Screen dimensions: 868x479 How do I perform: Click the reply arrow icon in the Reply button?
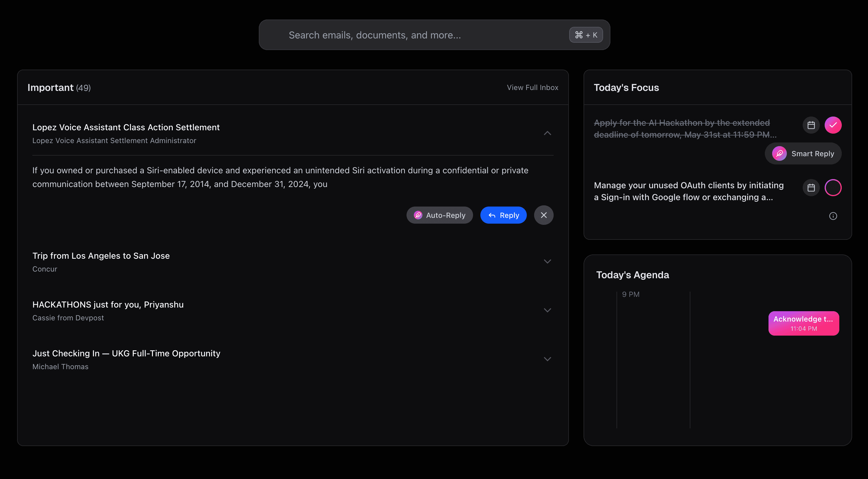click(491, 215)
